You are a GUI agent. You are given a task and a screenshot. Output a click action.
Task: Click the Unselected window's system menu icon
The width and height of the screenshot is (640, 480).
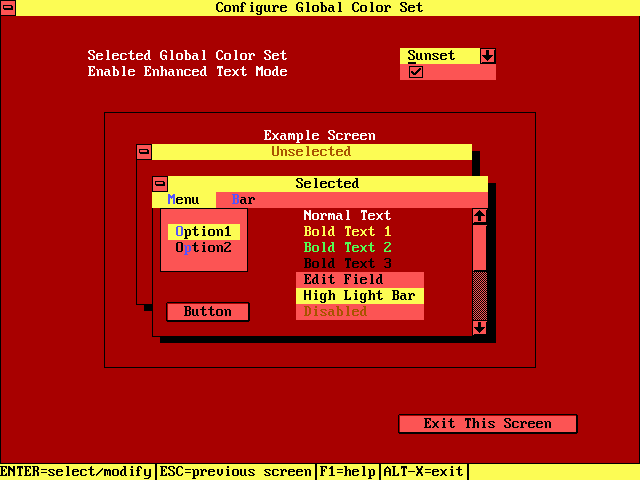[144, 152]
